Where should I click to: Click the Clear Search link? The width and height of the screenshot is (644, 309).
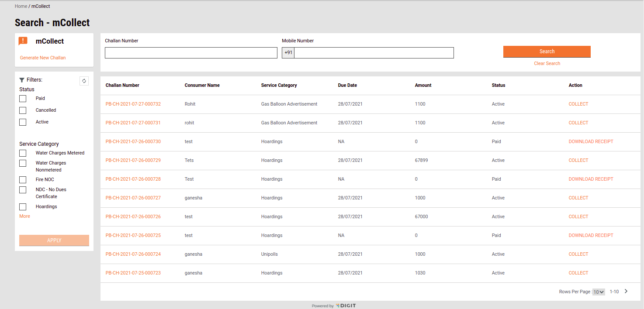point(547,64)
